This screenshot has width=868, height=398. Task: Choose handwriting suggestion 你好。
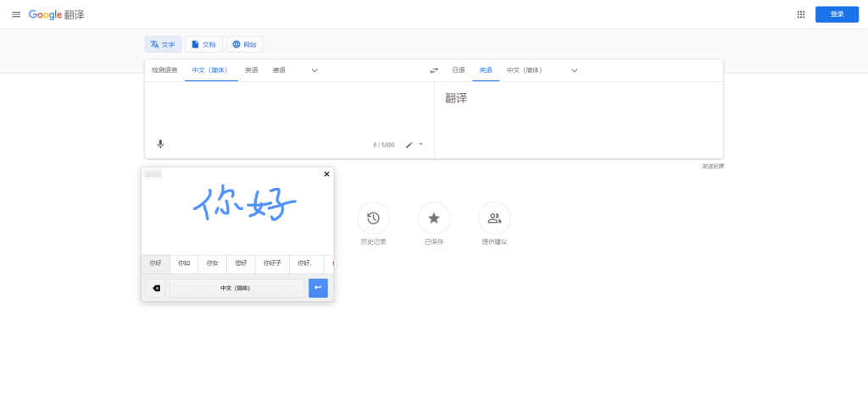coord(306,263)
